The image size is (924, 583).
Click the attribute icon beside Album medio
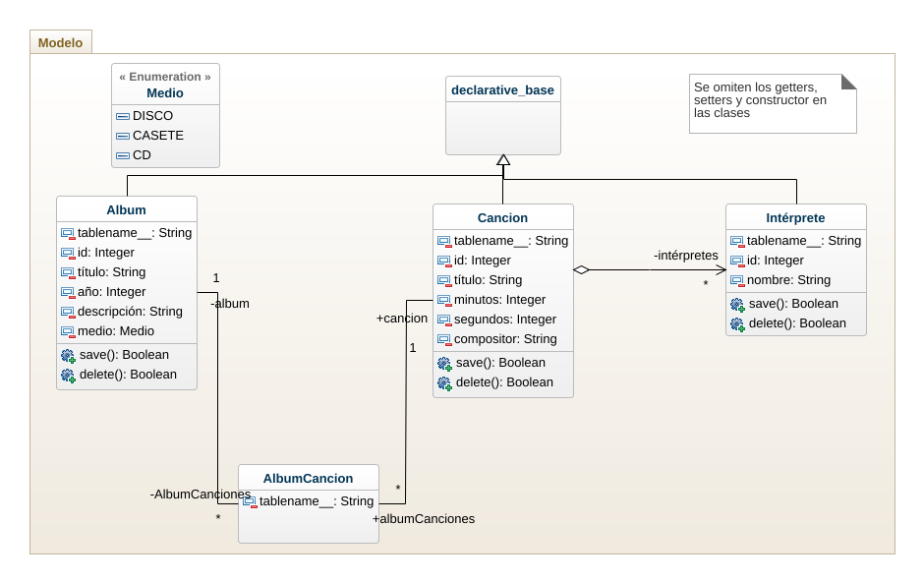(x=68, y=332)
